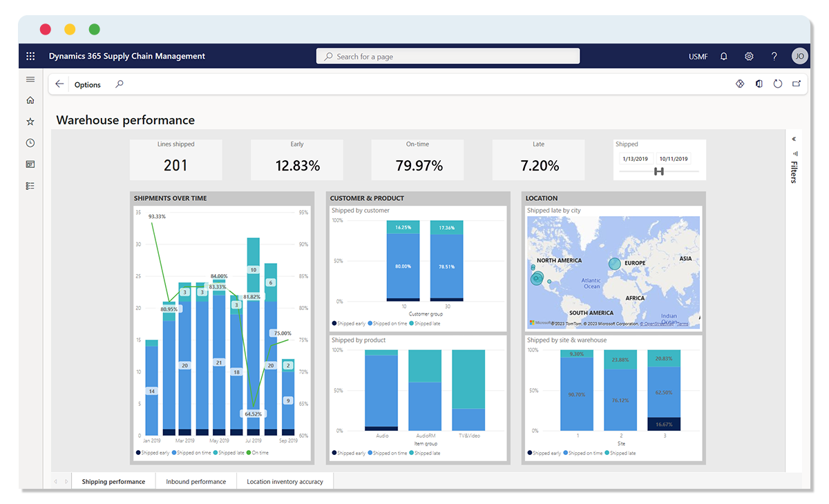Click the SOUTH AMERICA map label
The width and height of the screenshot is (829, 504).
click(x=591, y=313)
